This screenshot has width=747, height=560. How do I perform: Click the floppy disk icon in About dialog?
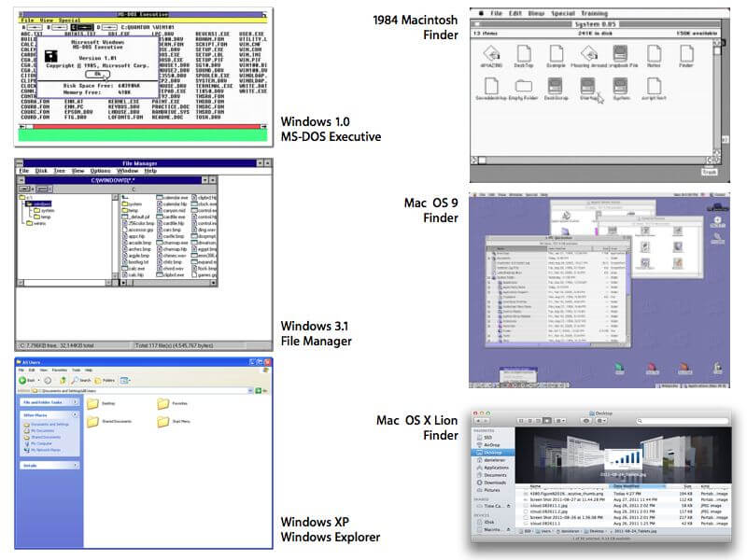pyautogui.click(x=51, y=56)
